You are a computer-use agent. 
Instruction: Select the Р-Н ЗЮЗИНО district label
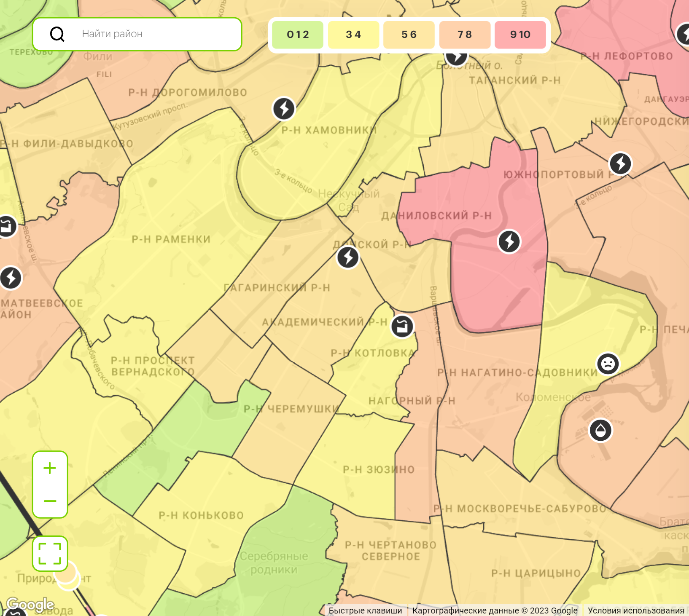379,470
